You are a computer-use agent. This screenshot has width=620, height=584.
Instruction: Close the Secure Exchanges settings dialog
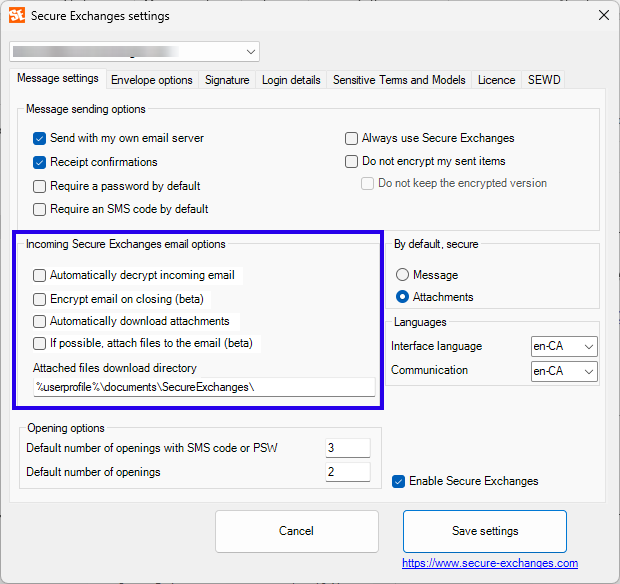[x=603, y=15]
